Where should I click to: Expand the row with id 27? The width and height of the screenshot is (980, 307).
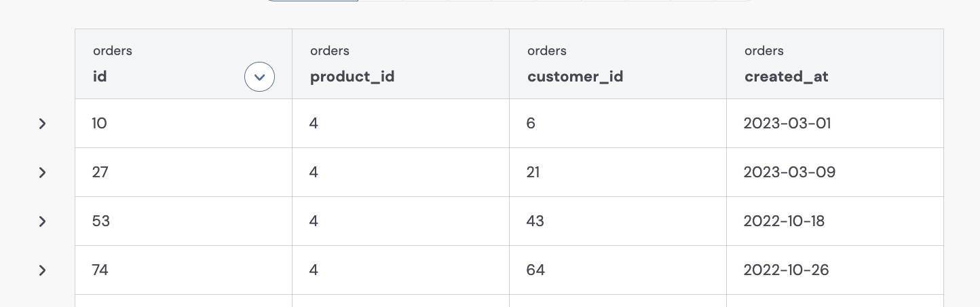[42, 173]
